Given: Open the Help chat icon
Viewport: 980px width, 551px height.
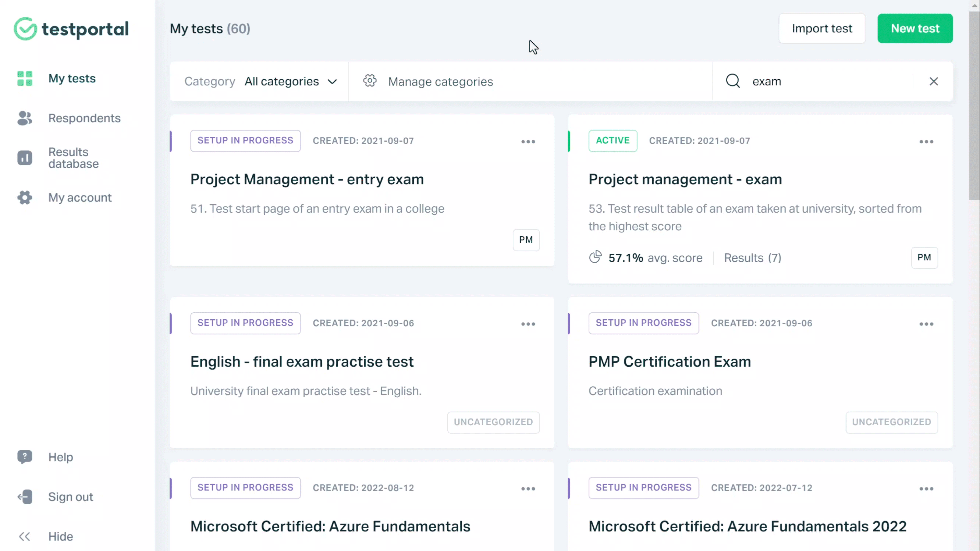Looking at the screenshot, I should 25,457.
